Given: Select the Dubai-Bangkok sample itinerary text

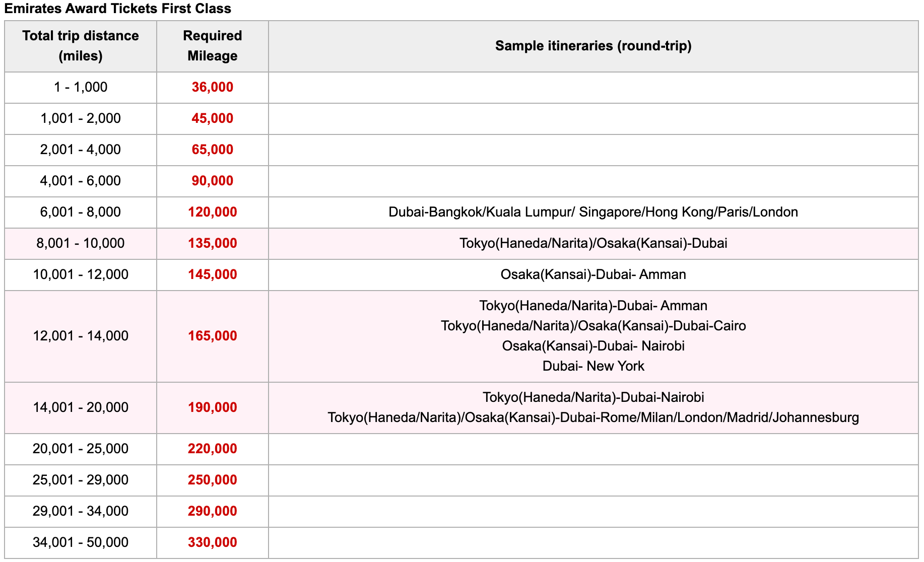Looking at the screenshot, I should (592, 212).
